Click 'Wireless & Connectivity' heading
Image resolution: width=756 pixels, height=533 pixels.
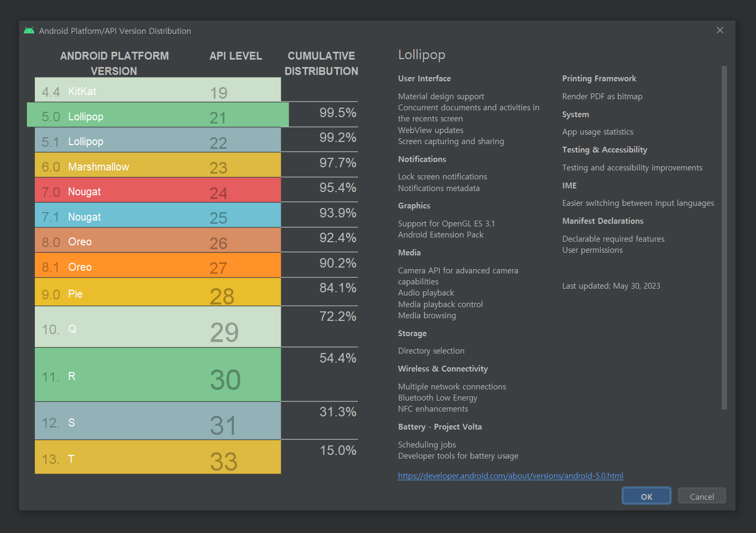[x=443, y=369]
